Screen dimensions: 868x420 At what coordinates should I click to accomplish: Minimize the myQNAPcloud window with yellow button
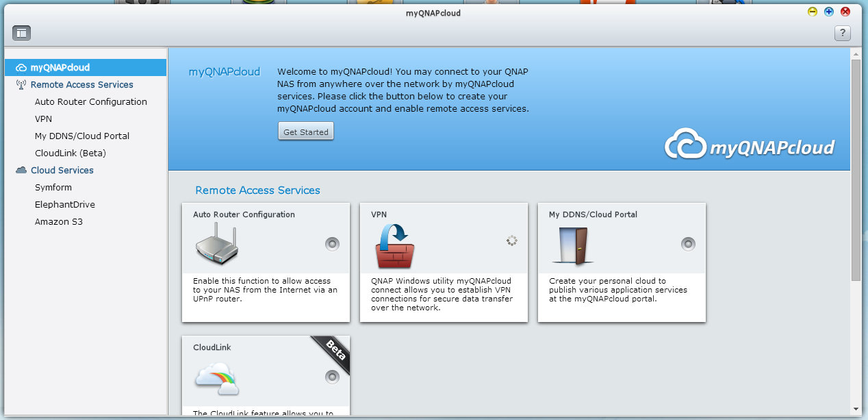813,12
